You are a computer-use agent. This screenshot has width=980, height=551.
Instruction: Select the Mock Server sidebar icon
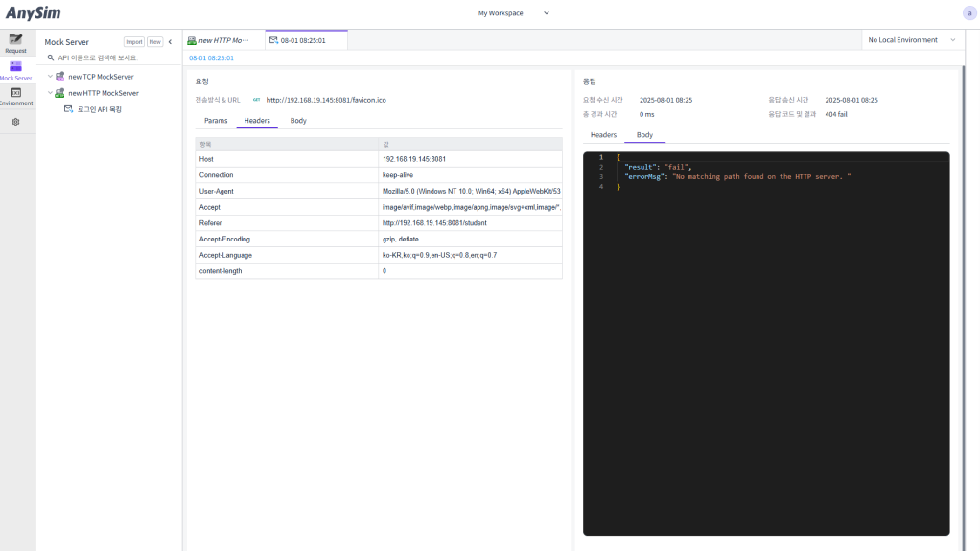tap(15, 70)
